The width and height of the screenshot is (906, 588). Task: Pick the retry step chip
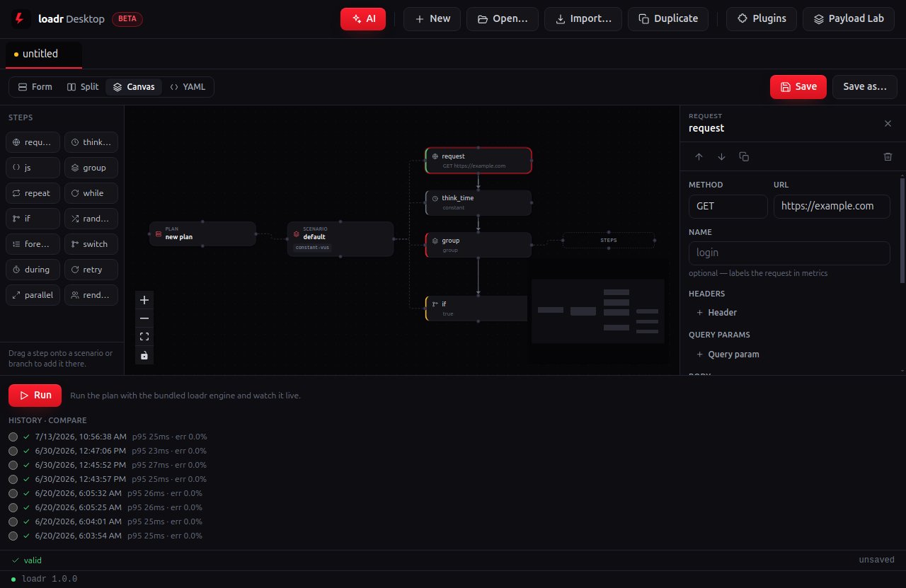click(x=91, y=270)
